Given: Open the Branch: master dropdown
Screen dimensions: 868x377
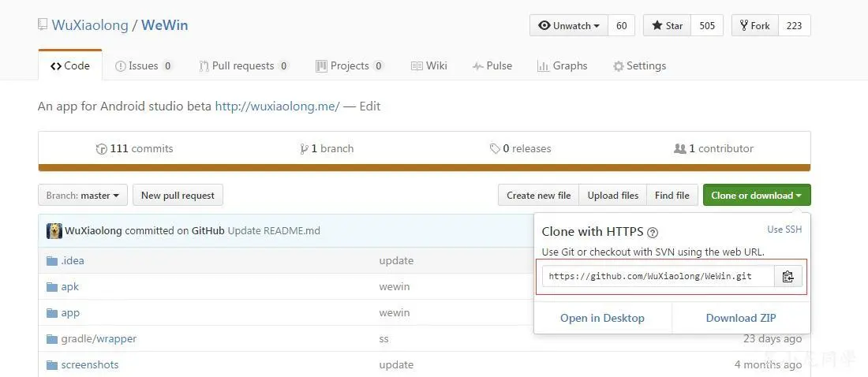Looking at the screenshot, I should click(x=83, y=195).
